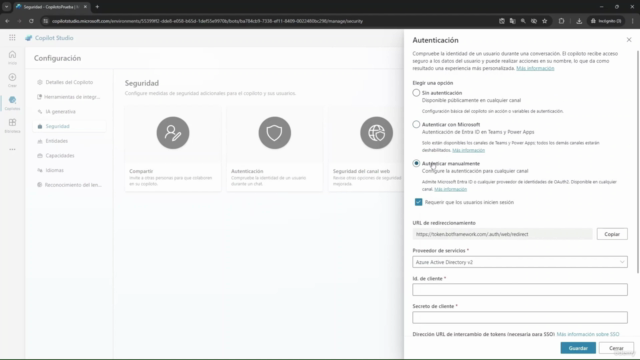Click the web channel security globe icon
The height and width of the screenshot is (360, 640).
click(x=376, y=133)
